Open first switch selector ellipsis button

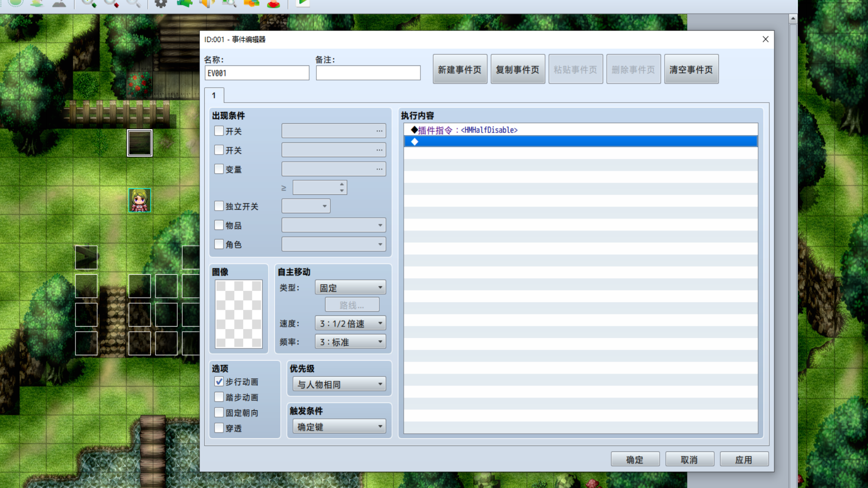click(x=379, y=131)
